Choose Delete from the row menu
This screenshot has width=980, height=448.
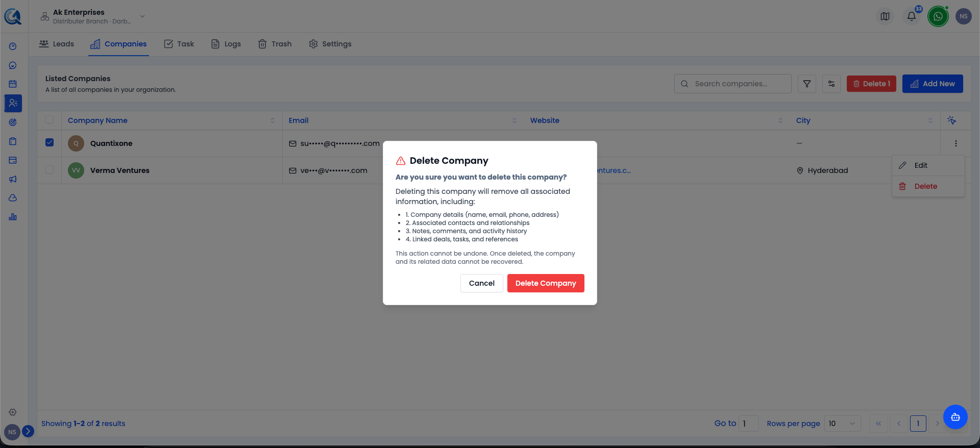[928, 186]
